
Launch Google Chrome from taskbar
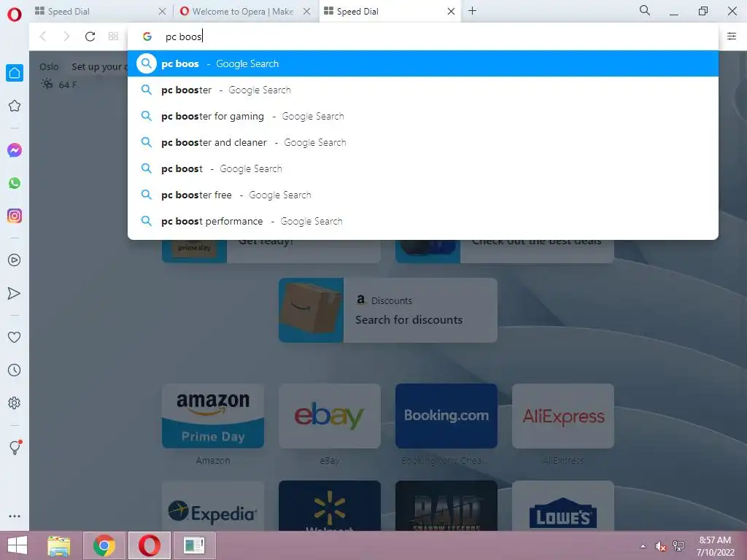click(104, 545)
